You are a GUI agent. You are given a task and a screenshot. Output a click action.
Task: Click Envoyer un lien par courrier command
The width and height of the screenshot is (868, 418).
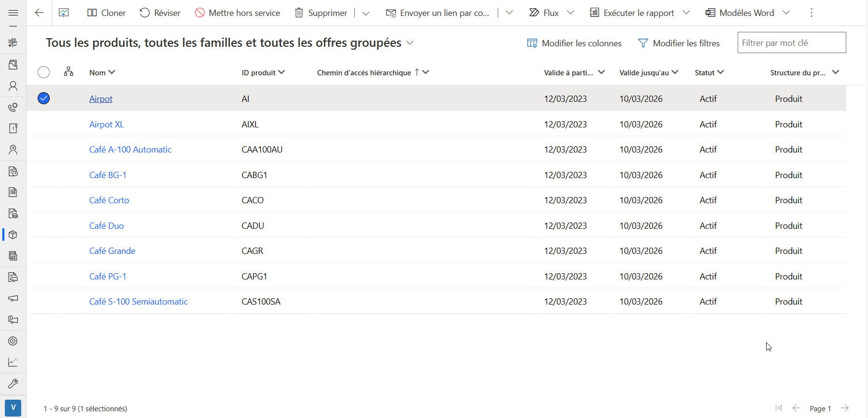(438, 13)
